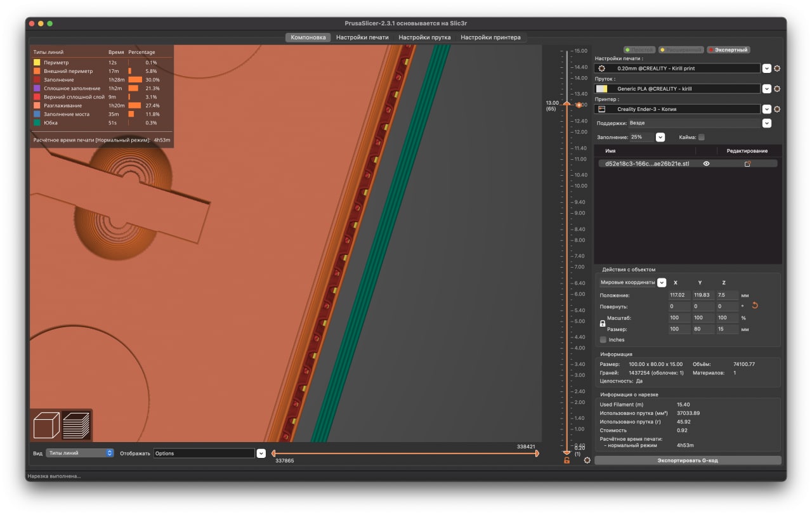Viewport: 812px width, 515px height.
Task: Open the Отображать Options dropdown arrow
Action: point(261,453)
